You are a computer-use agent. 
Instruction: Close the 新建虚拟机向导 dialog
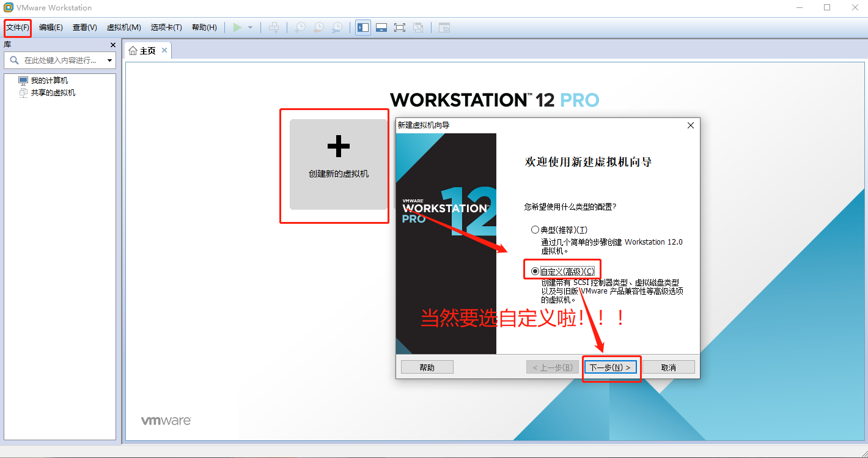coord(691,125)
